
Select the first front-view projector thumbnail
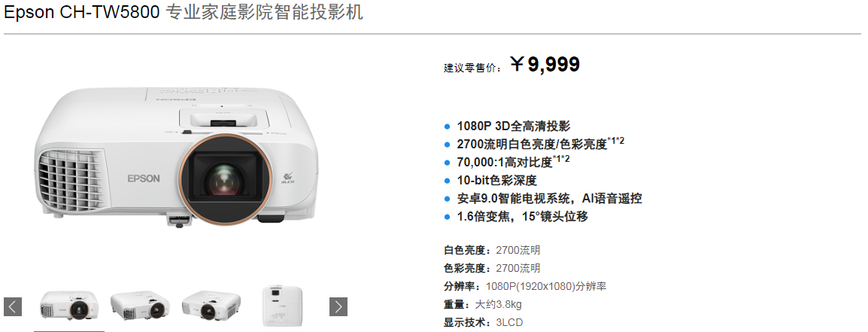coord(69,306)
